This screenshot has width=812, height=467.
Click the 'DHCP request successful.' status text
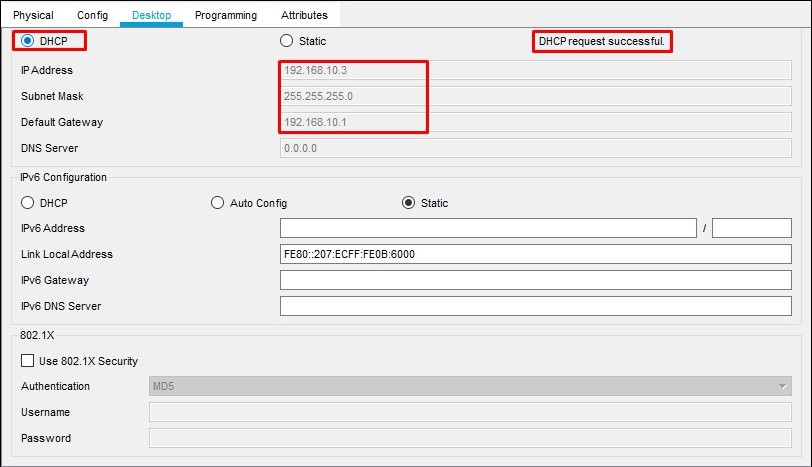coord(602,41)
